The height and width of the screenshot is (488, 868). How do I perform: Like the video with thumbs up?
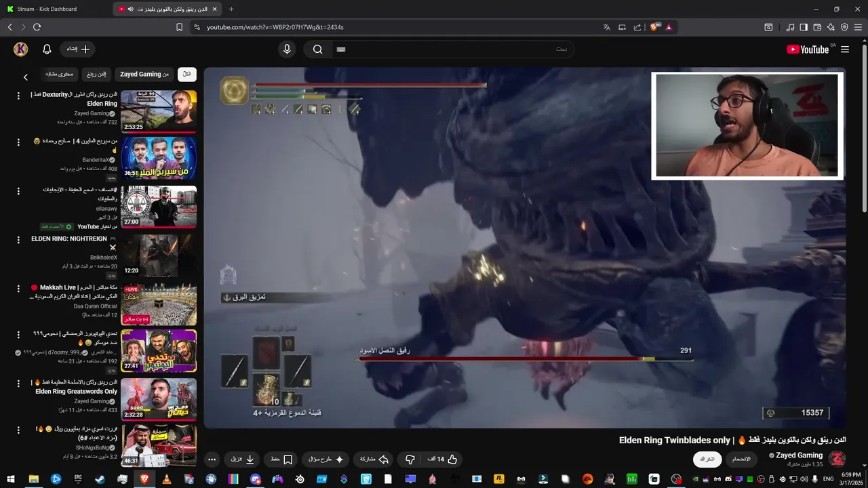443,460
